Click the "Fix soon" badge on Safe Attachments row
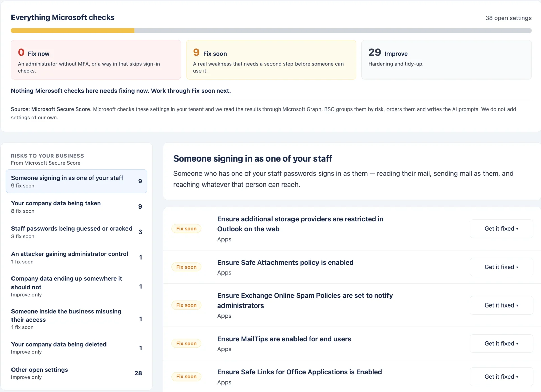541x392 pixels. (x=186, y=267)
